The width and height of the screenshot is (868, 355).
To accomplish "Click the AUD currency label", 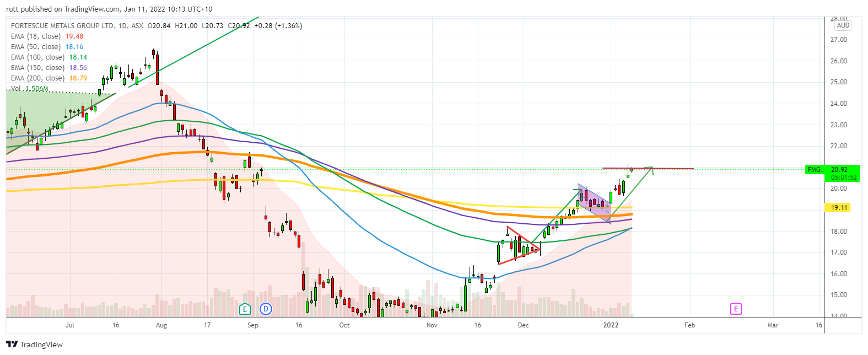I will click(843, 25).
